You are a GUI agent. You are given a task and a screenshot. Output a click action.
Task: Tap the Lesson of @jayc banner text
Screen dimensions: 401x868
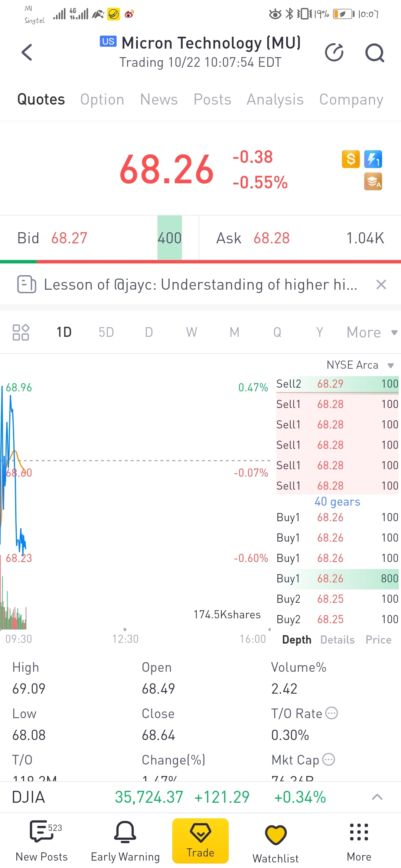click(x=200, y=285)
